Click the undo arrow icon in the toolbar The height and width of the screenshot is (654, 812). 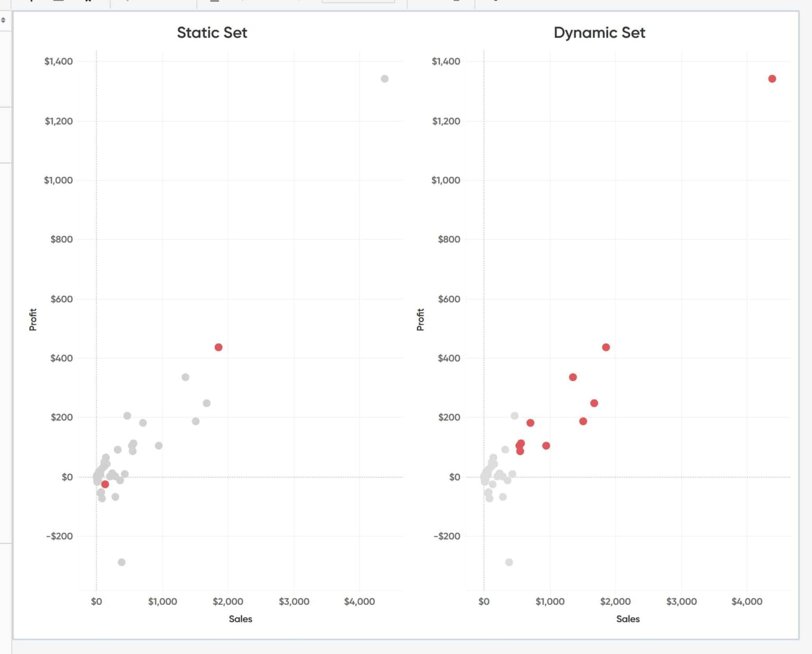127,3
